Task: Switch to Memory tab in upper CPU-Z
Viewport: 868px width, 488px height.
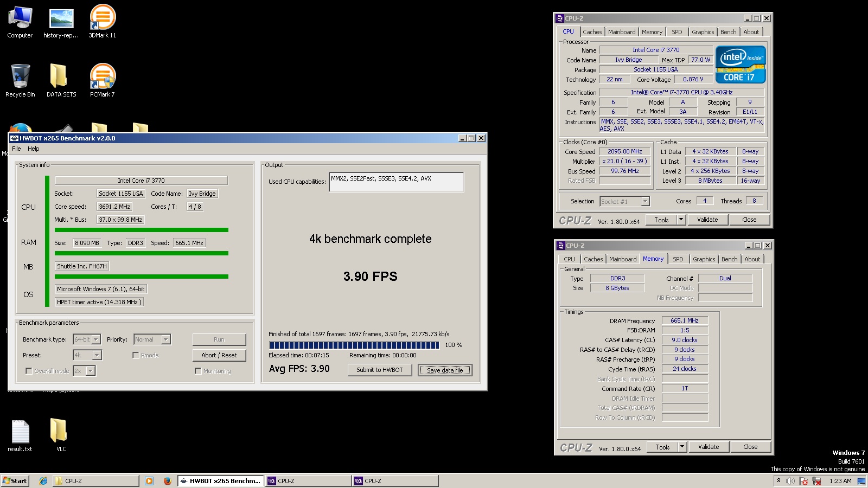Action: (652, 32)
